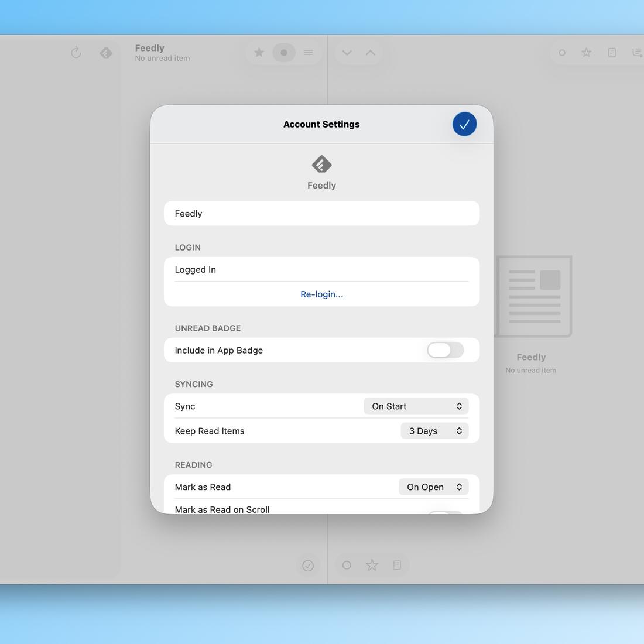Click the UNREAD BADGE section header
This screenshot has height=644, width=644.
208,328
